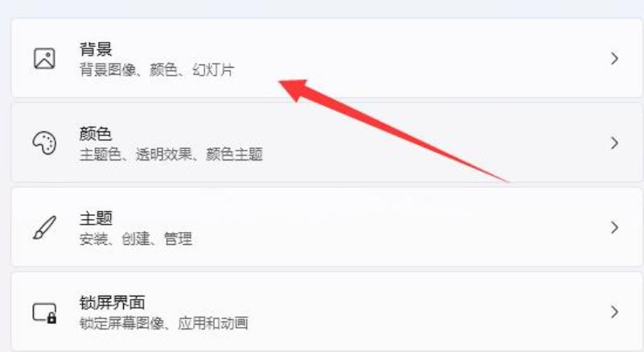Open the 颜色 title label
Screen dimensions: 644x352
coord(96,134)
